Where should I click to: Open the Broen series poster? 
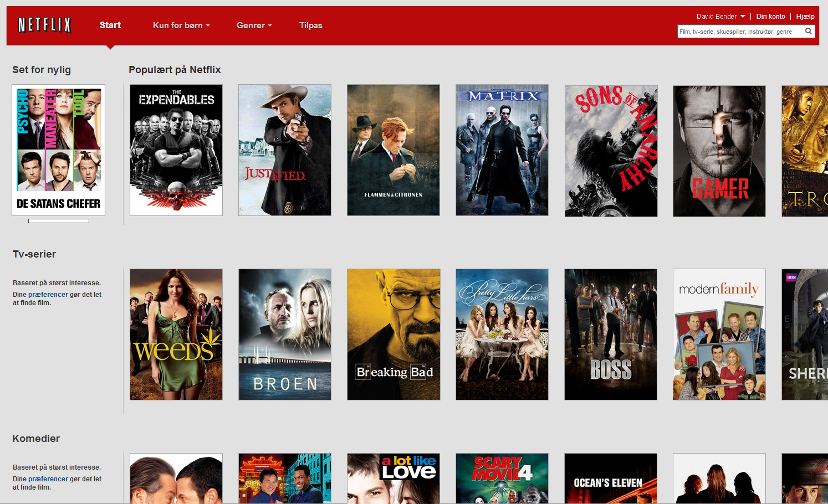coord(285,334)
